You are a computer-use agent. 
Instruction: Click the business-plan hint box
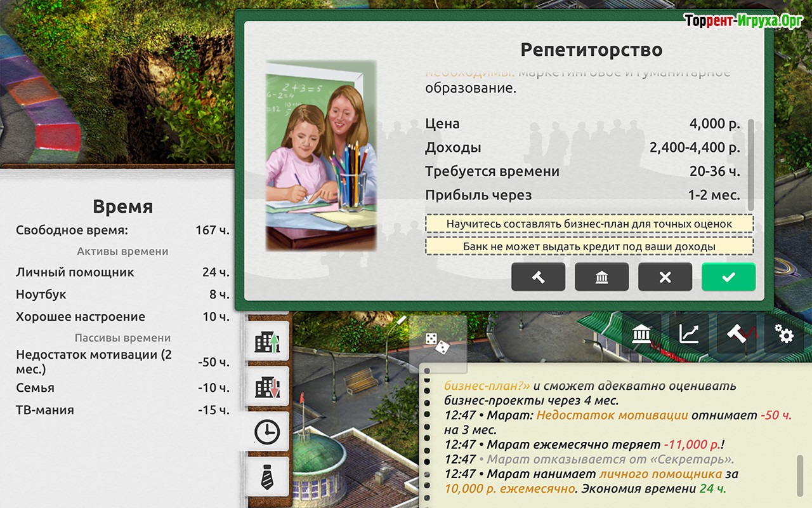pyautogui.click(x=589, y=224)
